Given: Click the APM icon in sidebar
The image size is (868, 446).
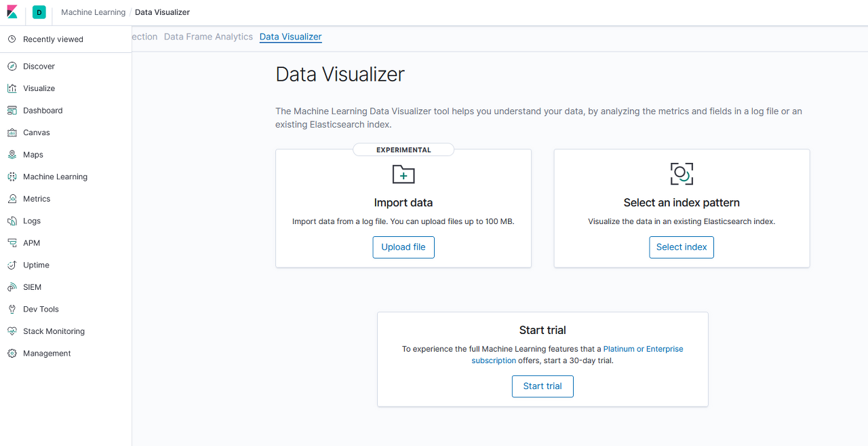Looking at the screenshot, I should tap(12, 243).
